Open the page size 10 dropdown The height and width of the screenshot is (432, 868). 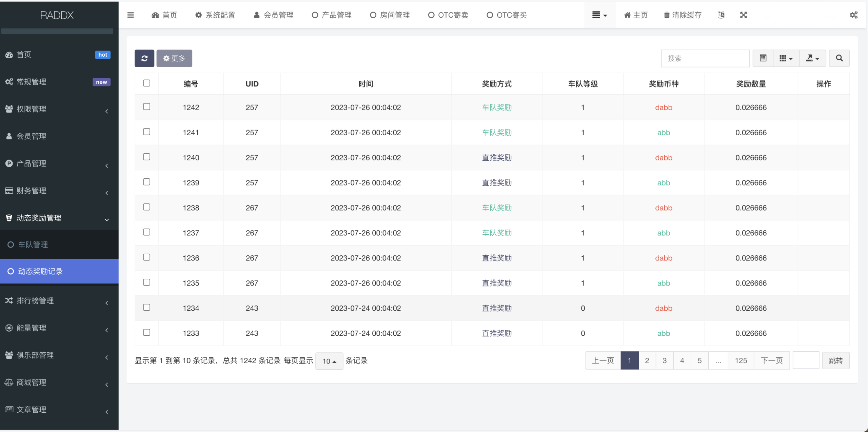[329, 361]
